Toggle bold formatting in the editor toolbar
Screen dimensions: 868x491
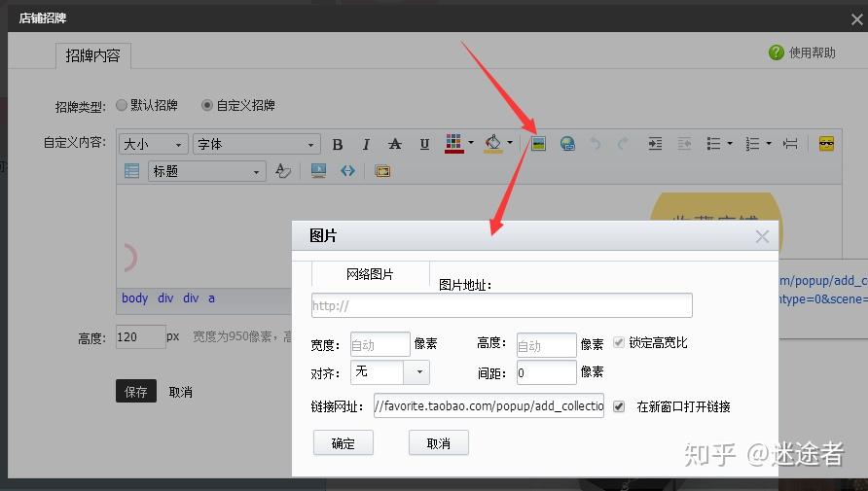(x=337, y=144)
